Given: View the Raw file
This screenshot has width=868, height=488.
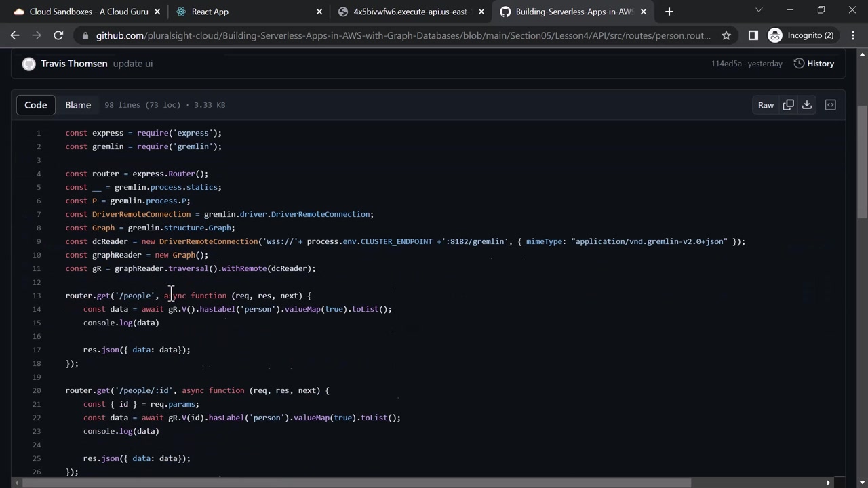Looking at the screenshot, I should 766,105.
